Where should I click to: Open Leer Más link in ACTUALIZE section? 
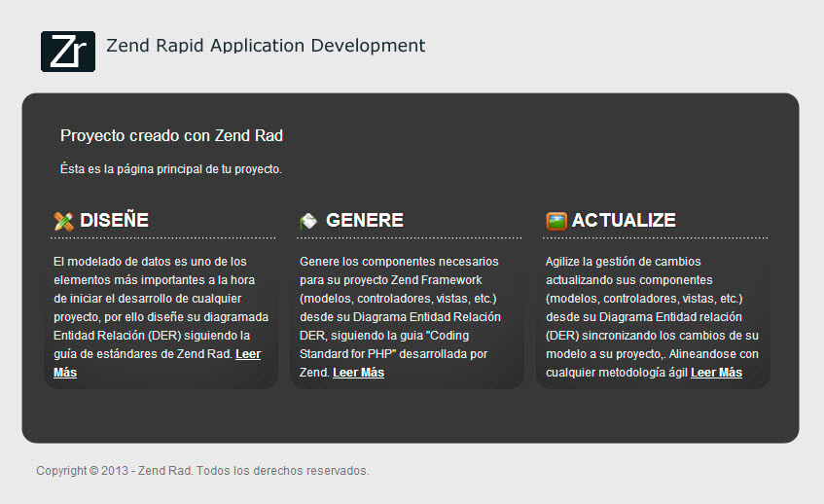tap(716, 373)
